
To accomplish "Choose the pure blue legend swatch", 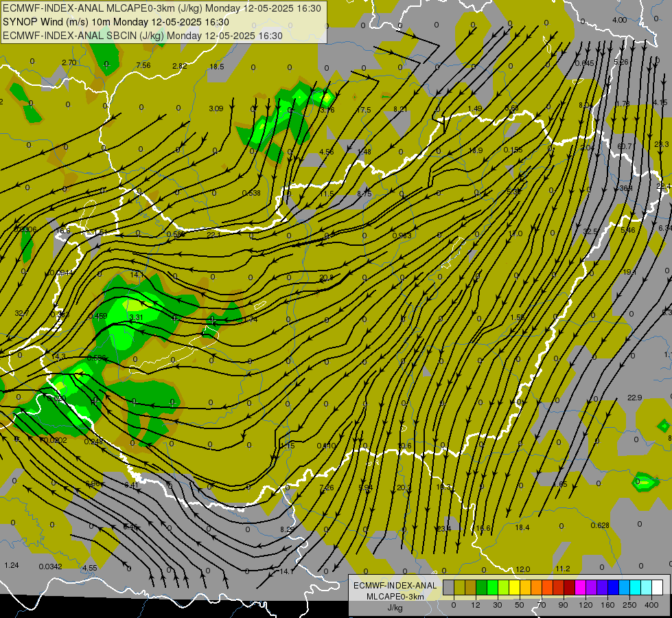I will click(613, 587).
